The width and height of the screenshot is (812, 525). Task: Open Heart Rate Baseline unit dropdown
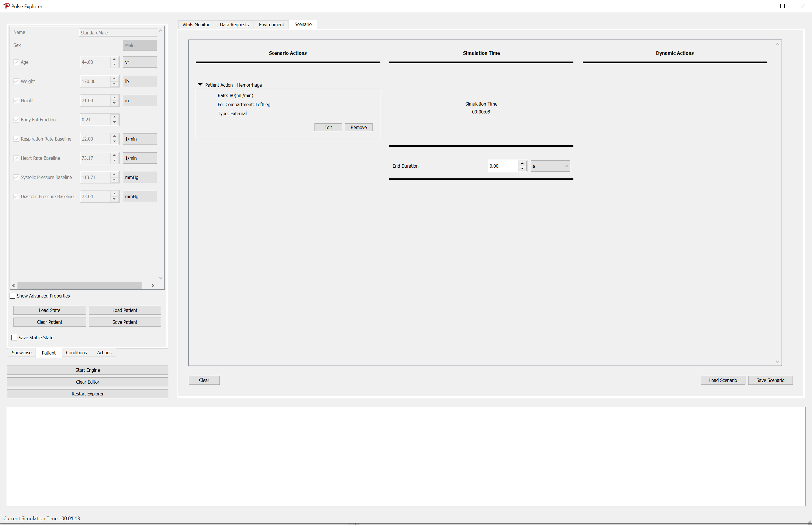(x=140, y=158)
